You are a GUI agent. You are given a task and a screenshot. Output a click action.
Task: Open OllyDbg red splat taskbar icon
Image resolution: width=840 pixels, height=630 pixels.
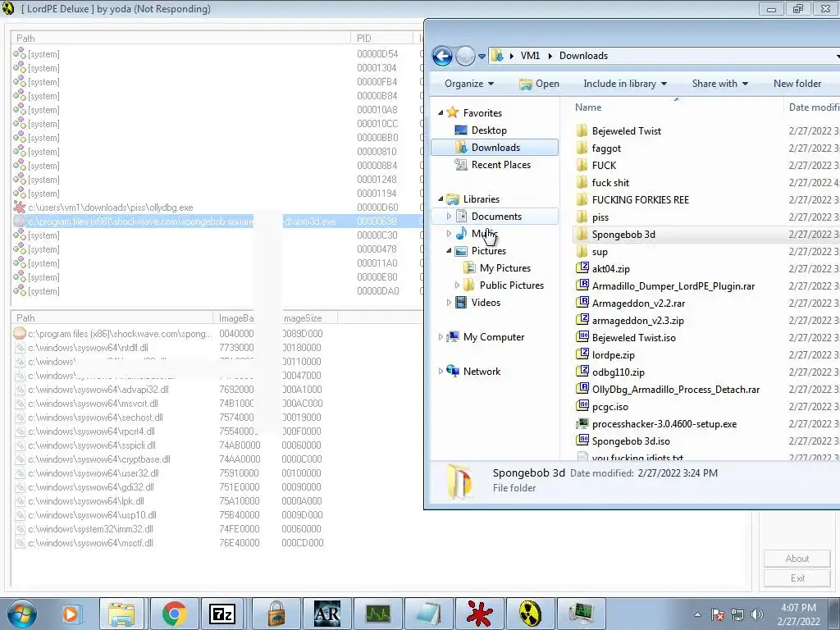(x=479, y=614)
